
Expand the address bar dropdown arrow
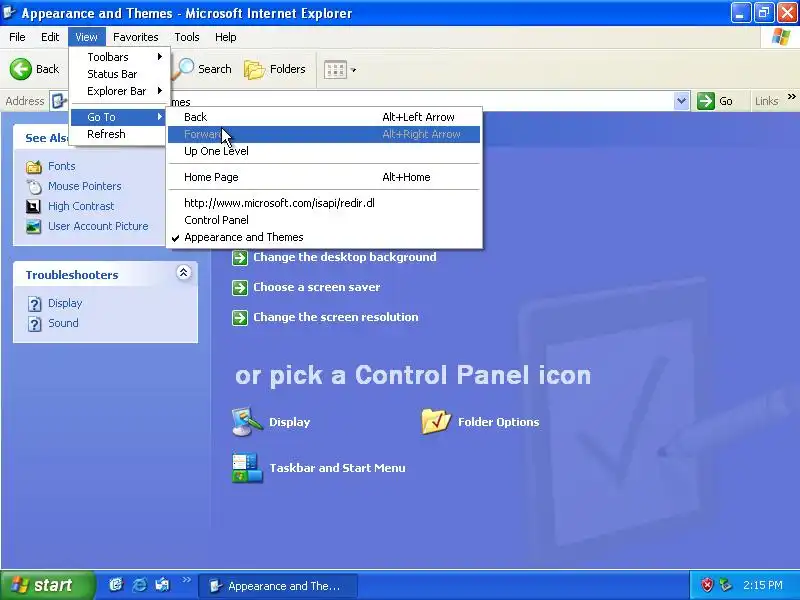(681, 101)
